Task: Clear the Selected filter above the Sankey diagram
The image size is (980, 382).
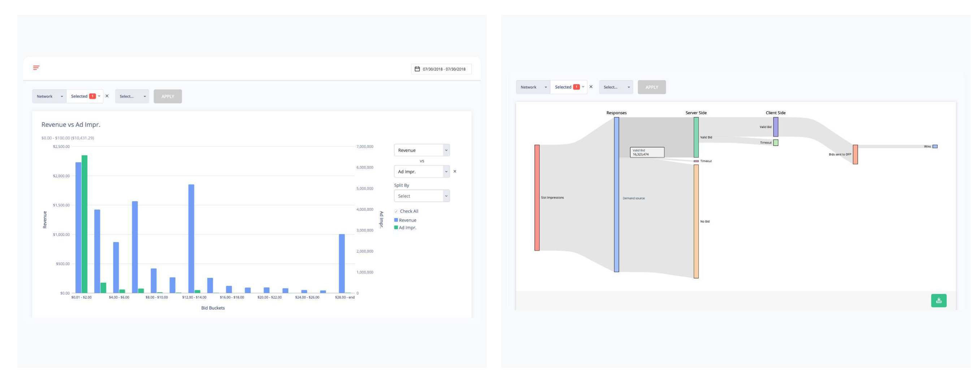Action: coord(591,87)
